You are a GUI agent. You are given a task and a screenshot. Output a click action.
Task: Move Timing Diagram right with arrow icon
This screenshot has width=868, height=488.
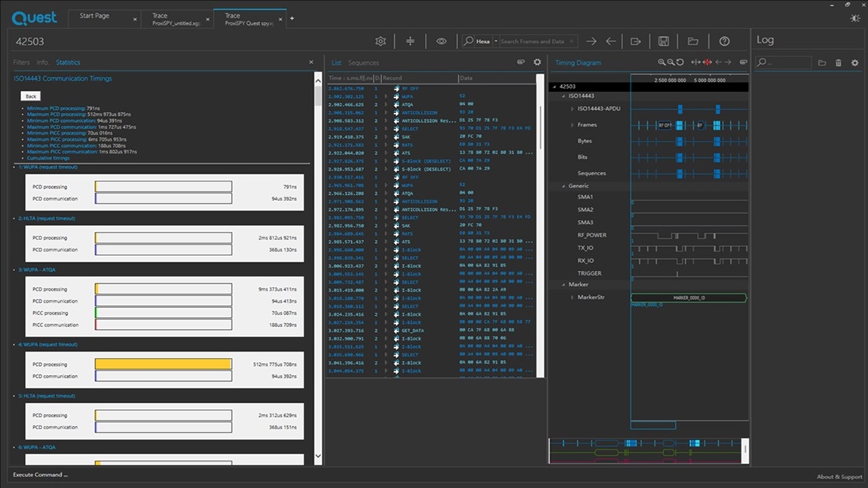pos(728,63)
